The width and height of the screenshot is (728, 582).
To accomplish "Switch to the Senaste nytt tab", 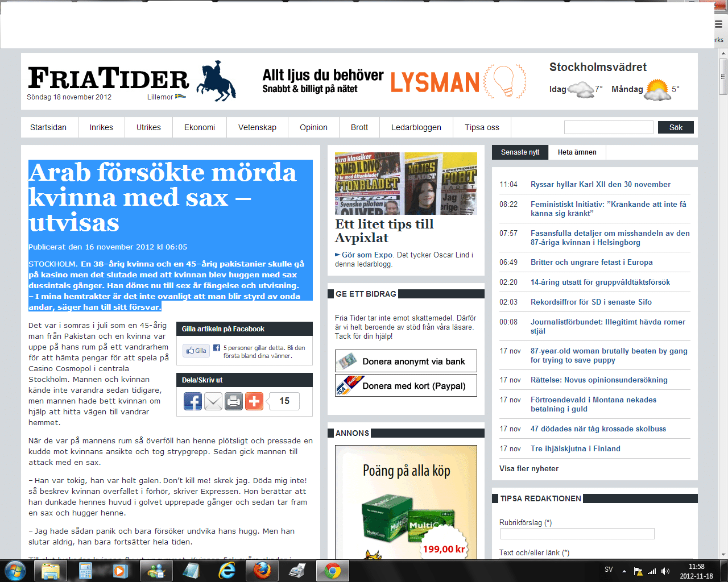I will tap(520, 152).
